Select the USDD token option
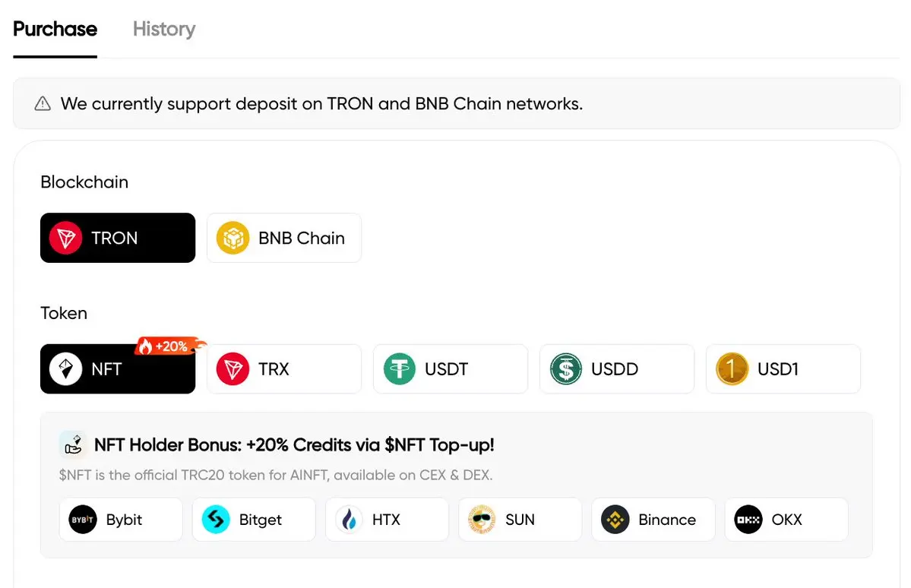The width and height of the screenshot is (911, 588). point(616,369)
